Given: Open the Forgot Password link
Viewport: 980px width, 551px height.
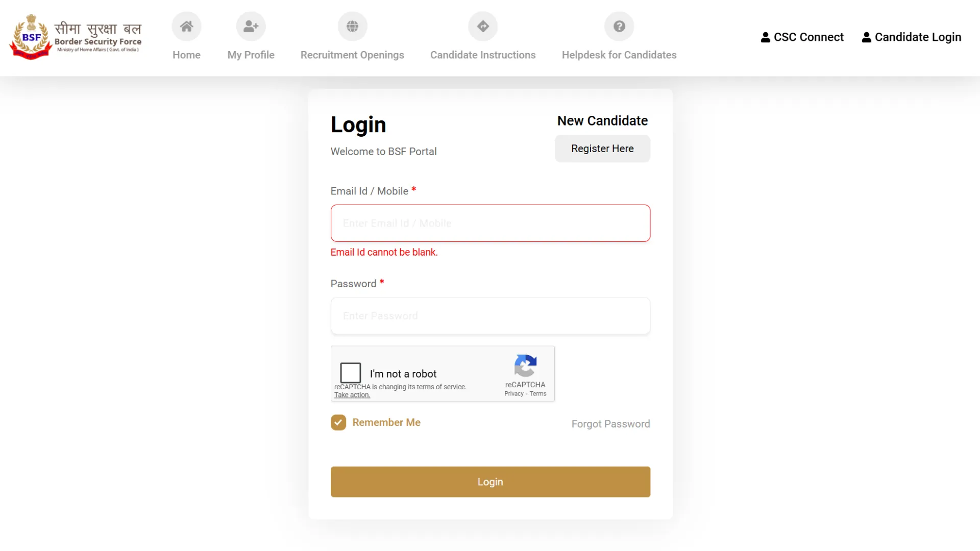Looking at the screenshot, I should (610, 424).
